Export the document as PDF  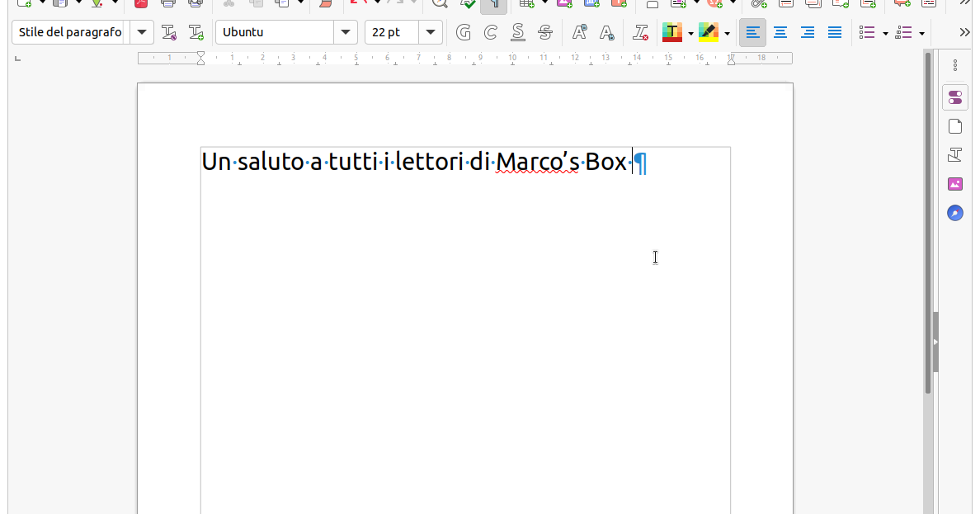coord(139,5)
